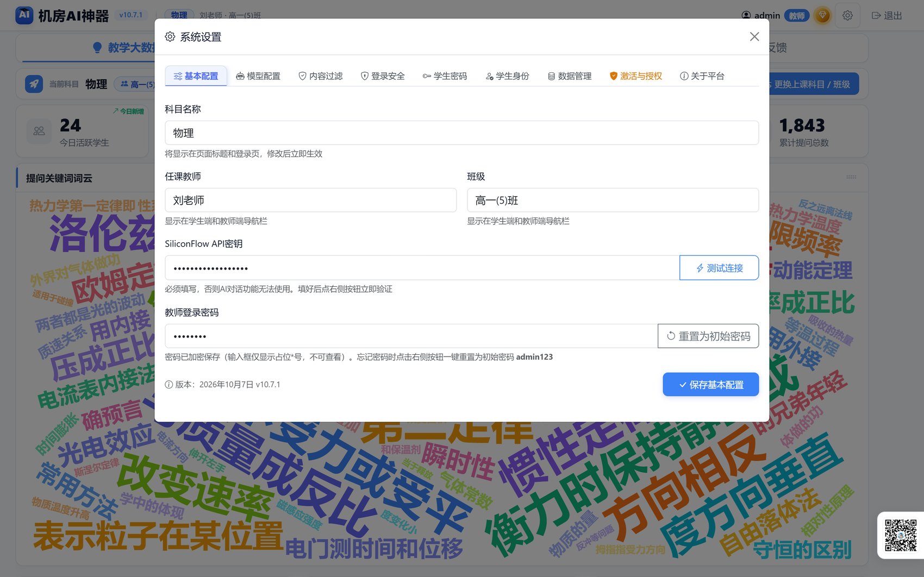Open the 学生密码 tab
This screenshot has height=577, width=924.
445,76
